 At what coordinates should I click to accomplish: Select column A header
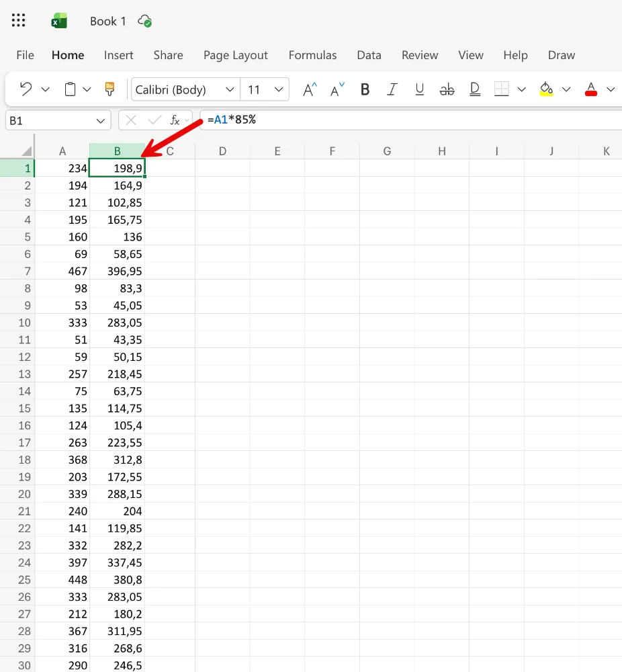pyautogui.click(x=62, y=151)
